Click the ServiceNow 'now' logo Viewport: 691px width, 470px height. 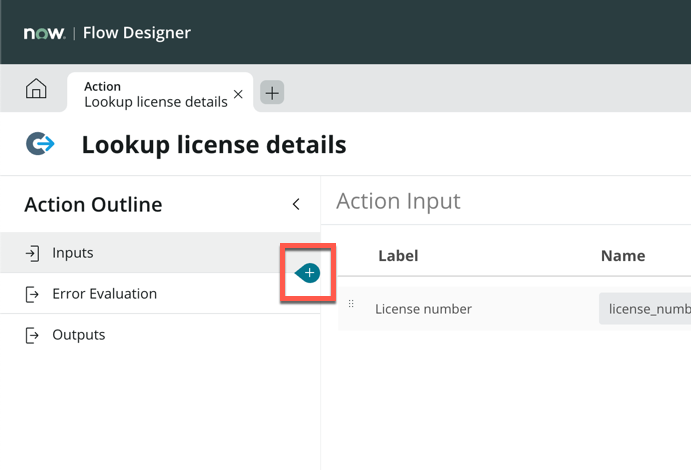pos(44,33)
